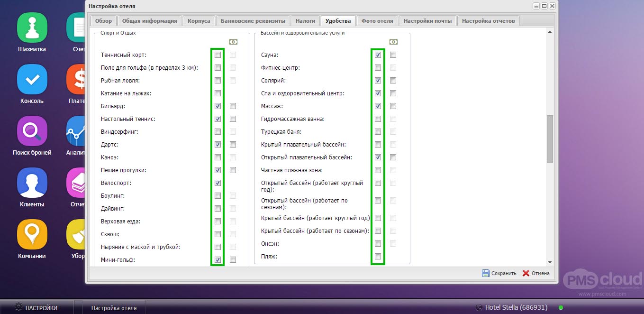Image resolution: width=644 pixels, height=314 pixels.
Task: Uncheck the Велоспорт checkbox
Action: (x=218, y=183)
